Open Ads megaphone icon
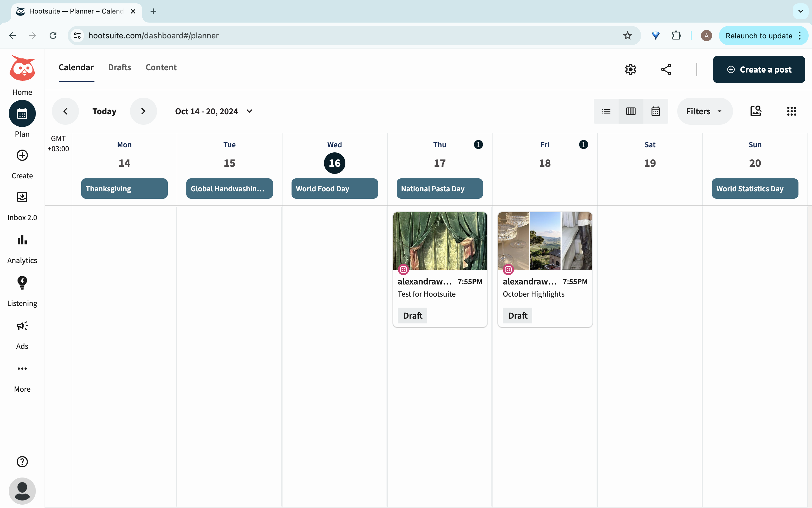 pos(22,326)
